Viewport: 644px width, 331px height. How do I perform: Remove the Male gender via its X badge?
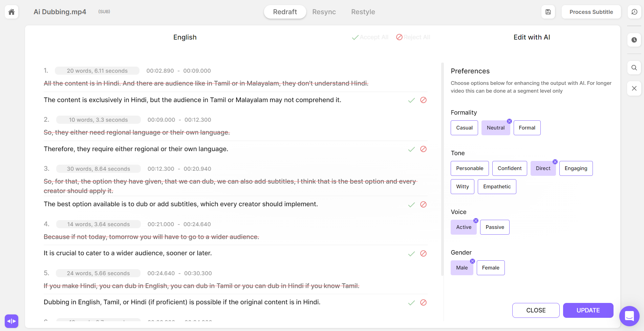point(473,261)
